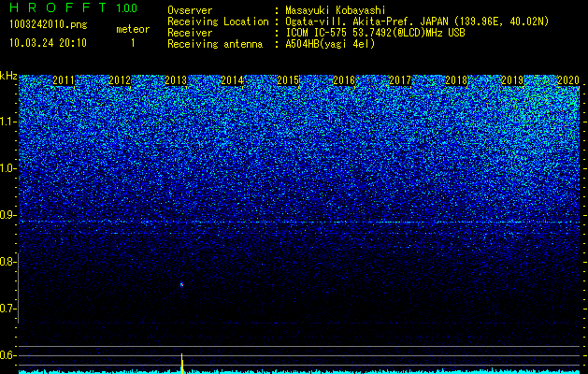Click the 'meteor' count label

pos(133,29)
